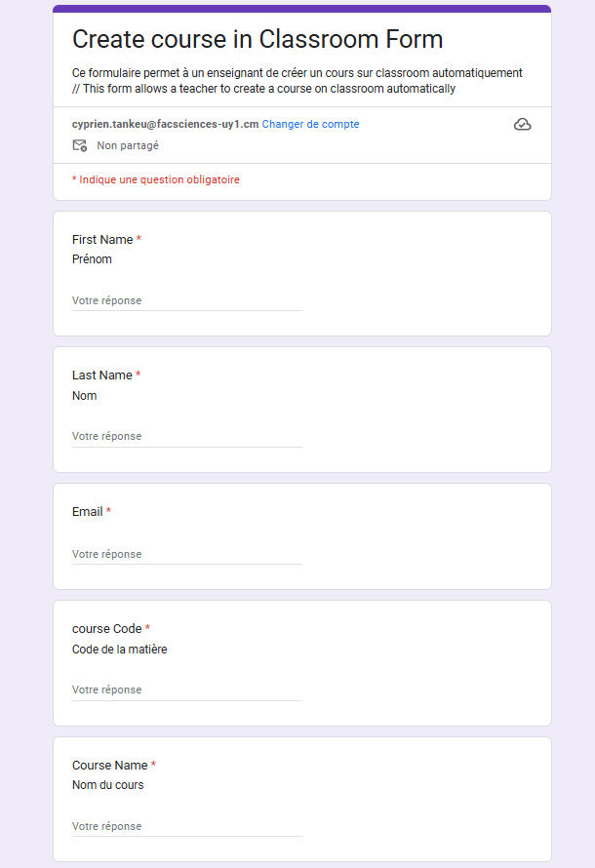Click the red required question notice
Viewport: 595px width, 868px height.
156,179
